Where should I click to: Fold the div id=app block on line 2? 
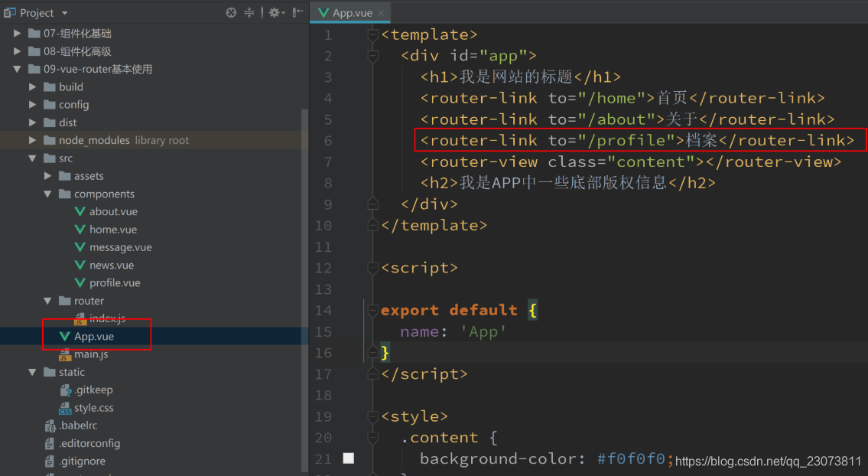[x=372, y=56]
